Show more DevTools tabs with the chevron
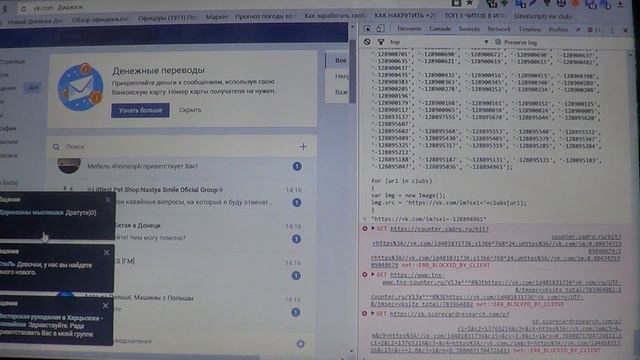The height and width of the screenshot is (360, 640). point(578,30)
